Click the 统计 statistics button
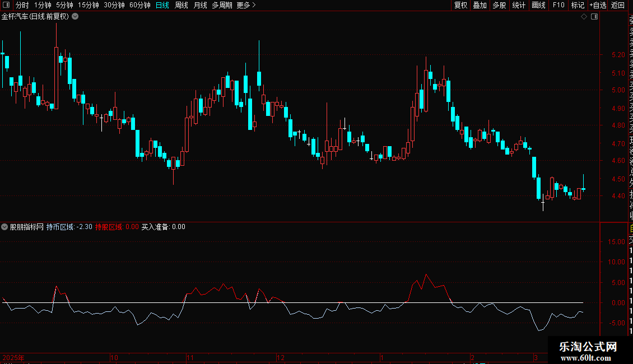Screen dimensions: 633x364 pyautogui.click(x=519, y=5)
